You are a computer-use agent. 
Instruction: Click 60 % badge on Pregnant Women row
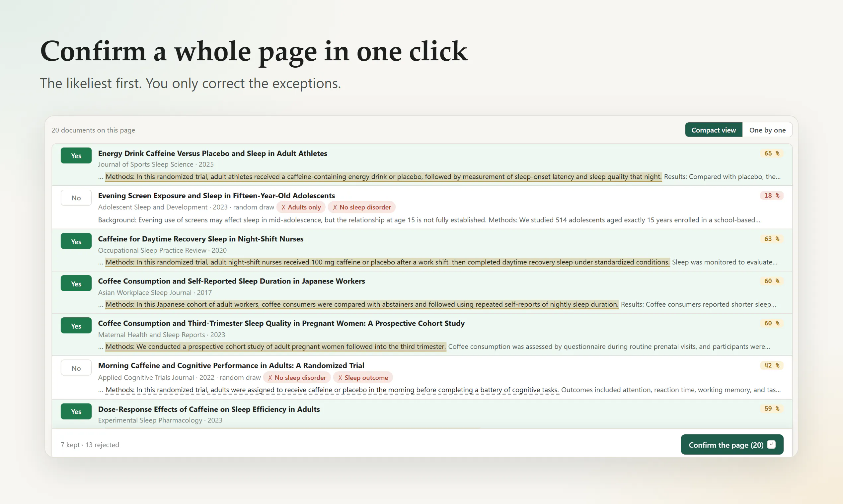point(772,323)
